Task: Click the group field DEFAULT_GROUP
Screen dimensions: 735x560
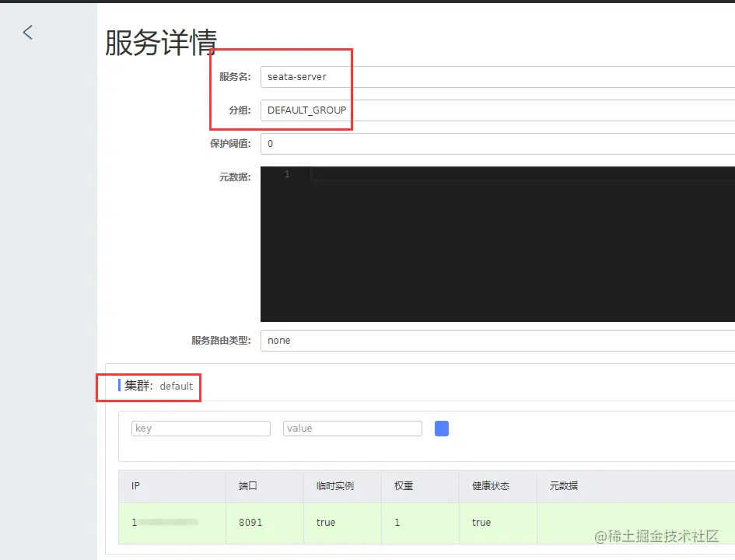Action: (x=497, y=110)
